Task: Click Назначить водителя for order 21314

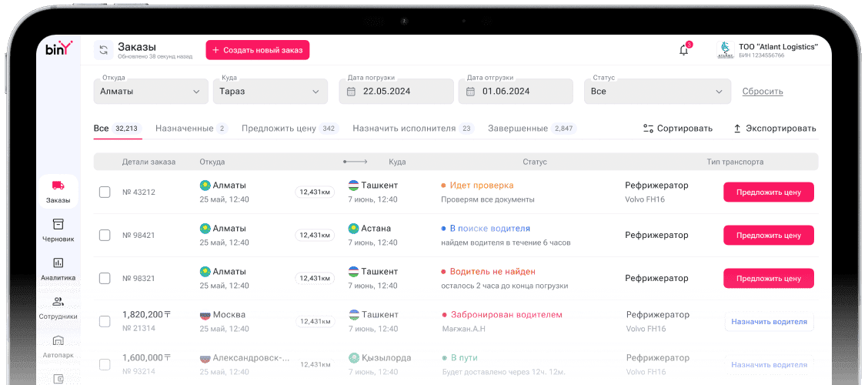Action: click(x=769, y=321)
